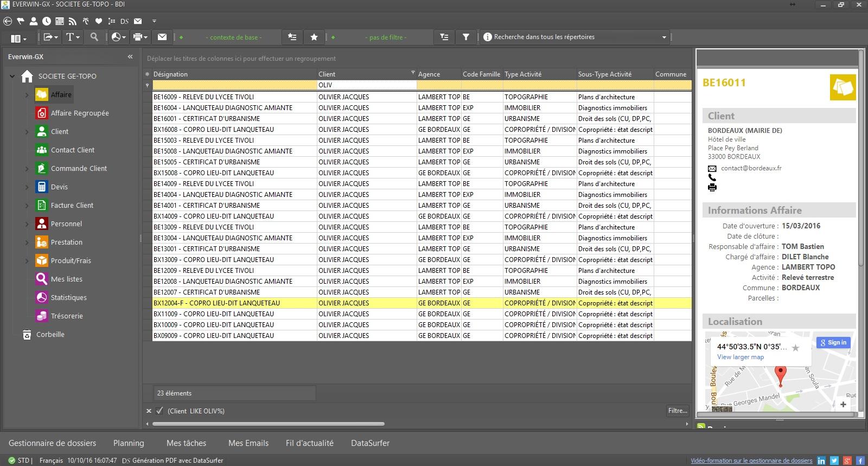Open the pie chart statistics dropdown

tap(118, 37)
